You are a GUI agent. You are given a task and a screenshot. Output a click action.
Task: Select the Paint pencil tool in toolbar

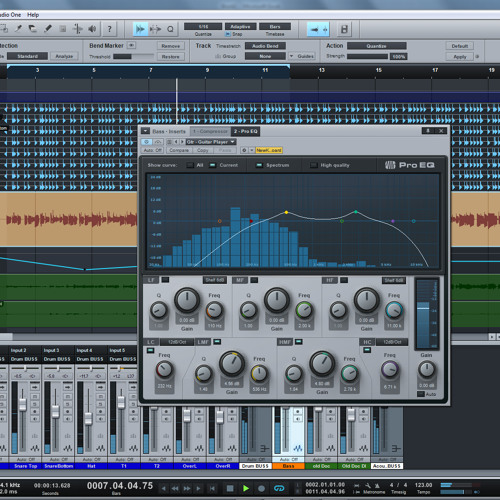click(48, 29)
